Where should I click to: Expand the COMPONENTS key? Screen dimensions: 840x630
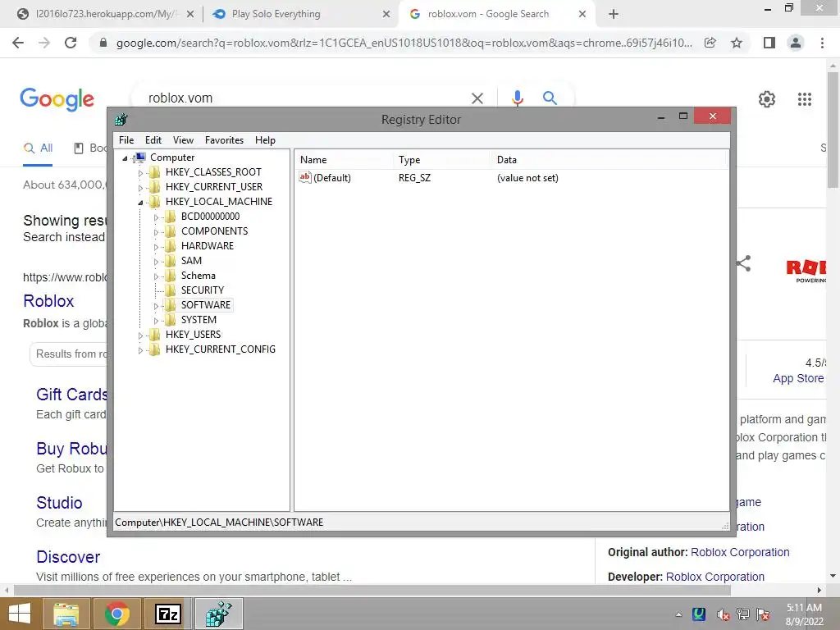[x=156, y=232]
